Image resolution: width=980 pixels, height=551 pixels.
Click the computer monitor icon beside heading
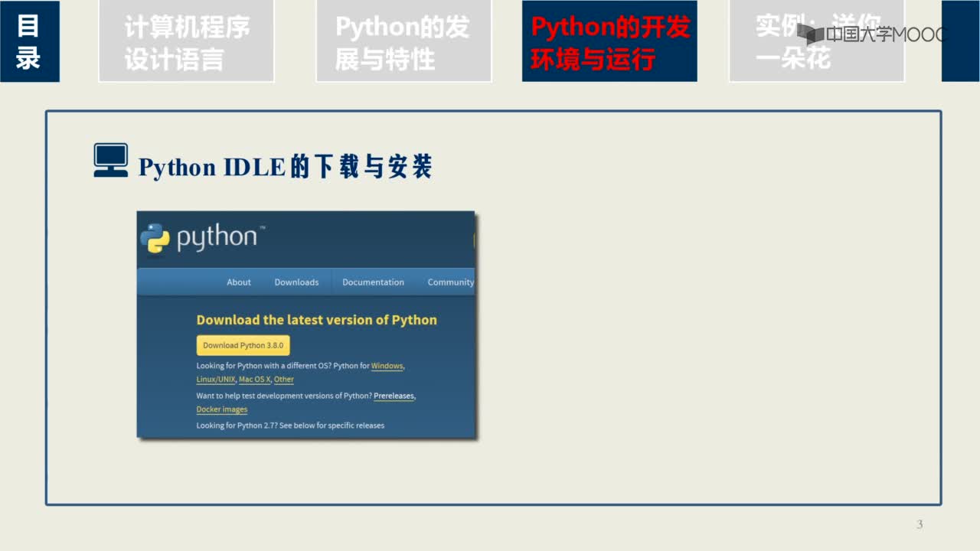pyautogui.click(x=111, y=161)
